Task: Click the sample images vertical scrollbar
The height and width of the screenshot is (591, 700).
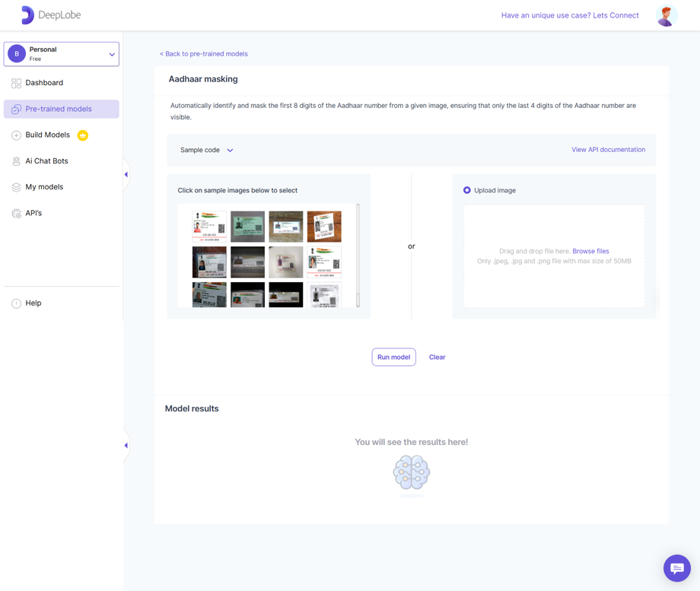Action: click(x=358, y=256)
